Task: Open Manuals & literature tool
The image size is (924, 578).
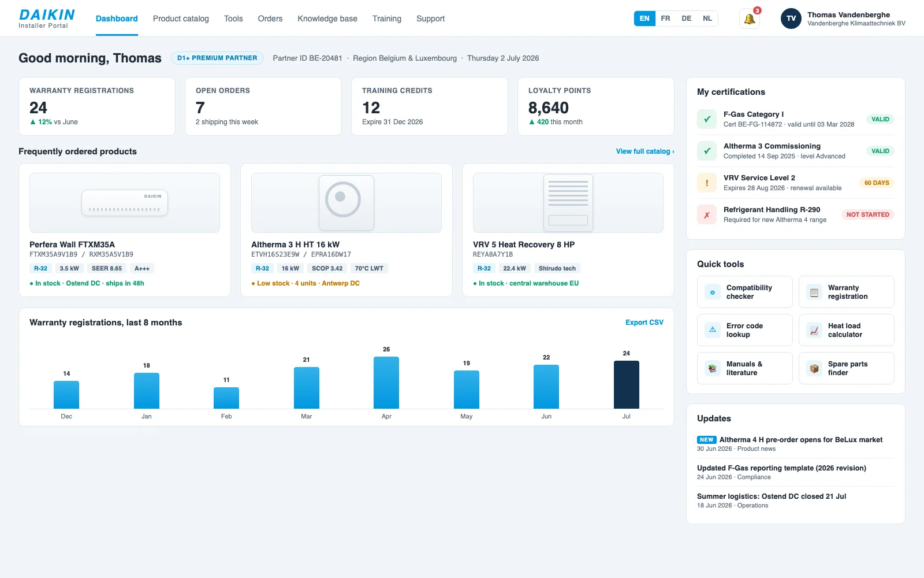Action: [745, 368]
